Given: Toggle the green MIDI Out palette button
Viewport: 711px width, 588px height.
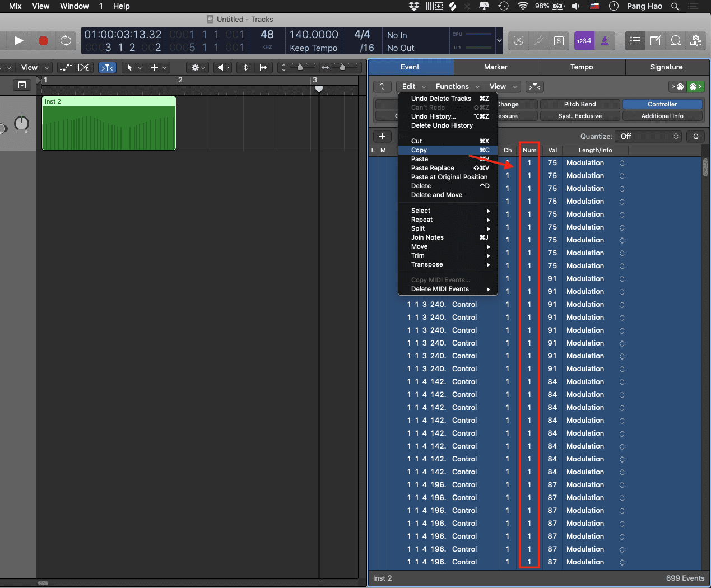Looking at the screenshot, I should (x=696, y=87).
